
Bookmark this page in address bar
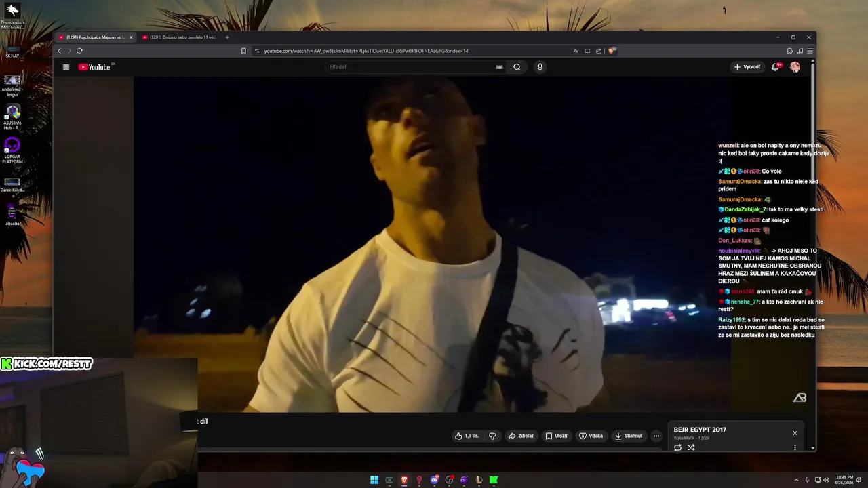point(243,51)
